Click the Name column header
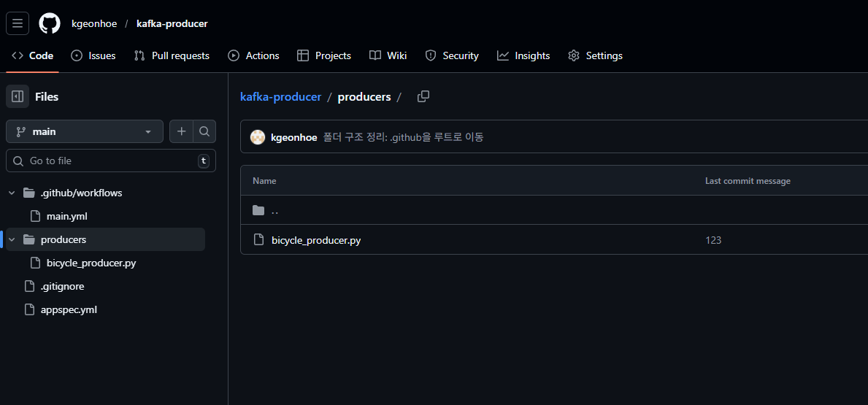This screenshot has width=868, height=405. (264, 181)
